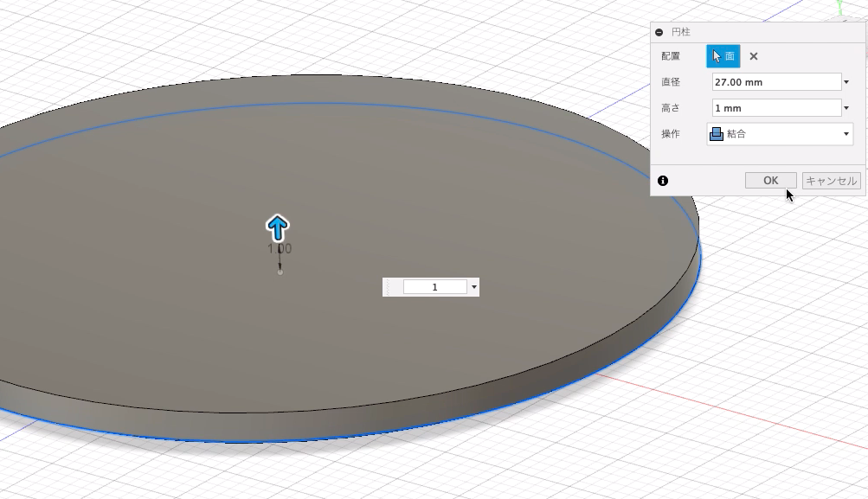Edit the 高さ height field

(x=776, y=108)
